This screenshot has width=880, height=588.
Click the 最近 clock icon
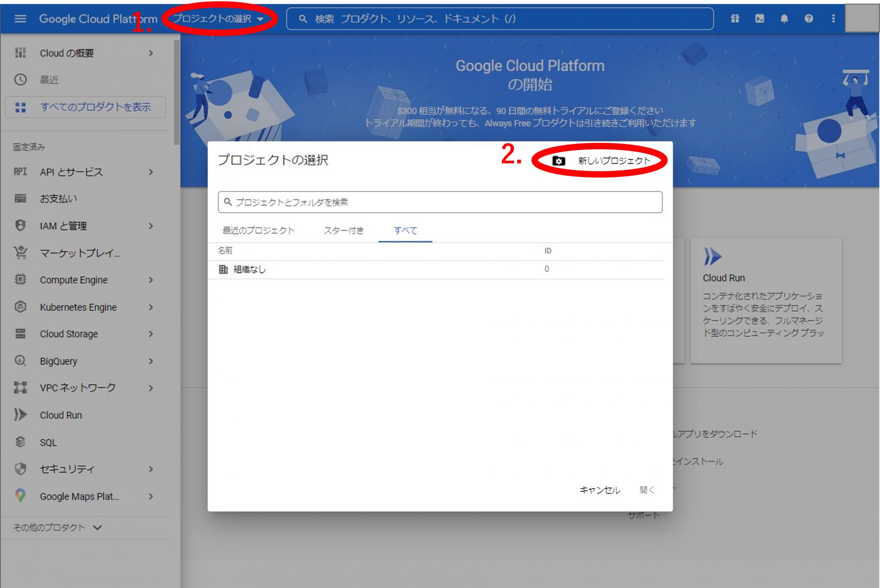coord(20,79)
